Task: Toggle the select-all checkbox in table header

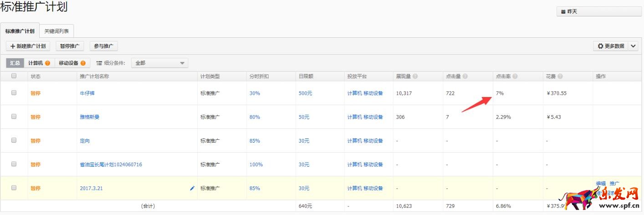Action: pos(14,76)
